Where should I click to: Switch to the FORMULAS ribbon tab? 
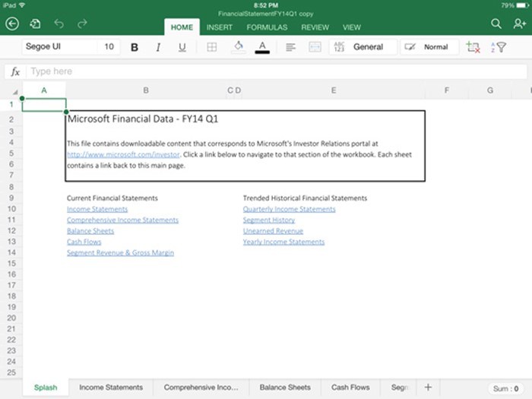click(x=267, y=27)
